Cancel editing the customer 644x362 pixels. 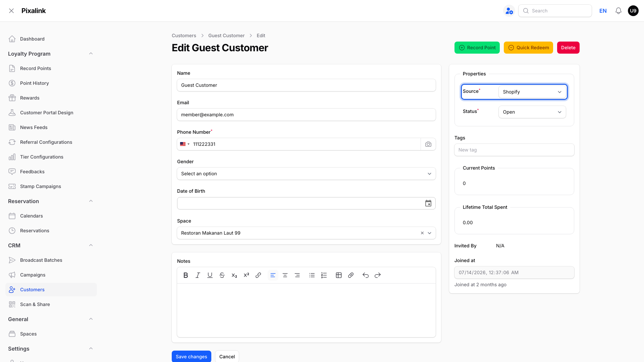(227, 356)
